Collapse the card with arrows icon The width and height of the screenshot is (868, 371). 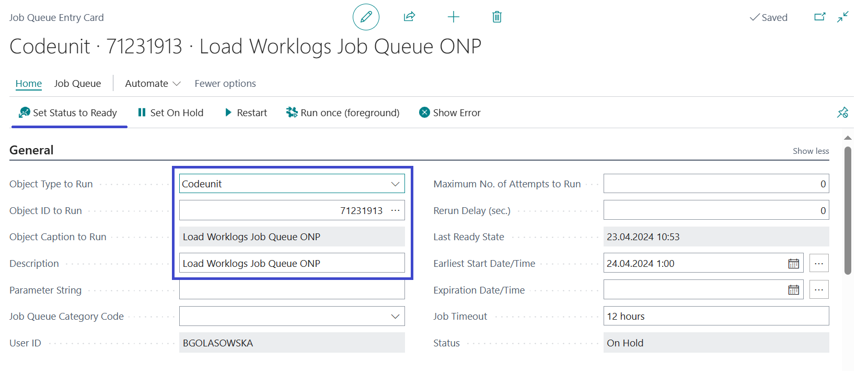(x=842, y=17)
